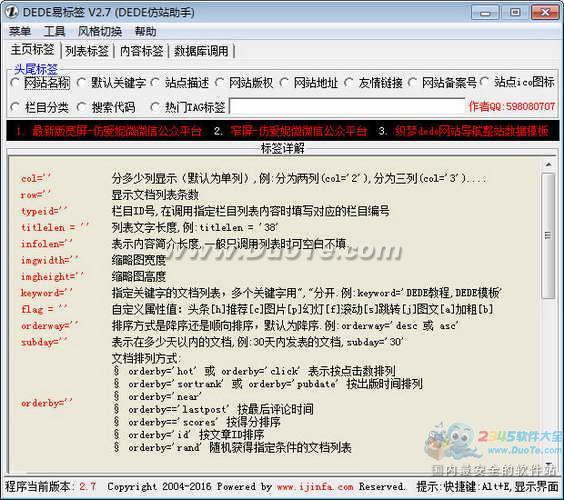Select the 栏目分类 radio button

pos(40,107)
